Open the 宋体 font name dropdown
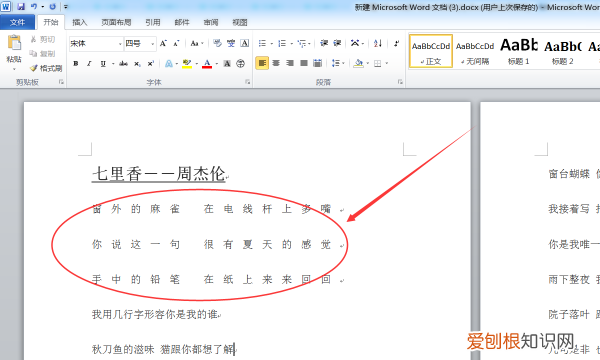Viewport: 600px width, 360px height. (120, 44)
